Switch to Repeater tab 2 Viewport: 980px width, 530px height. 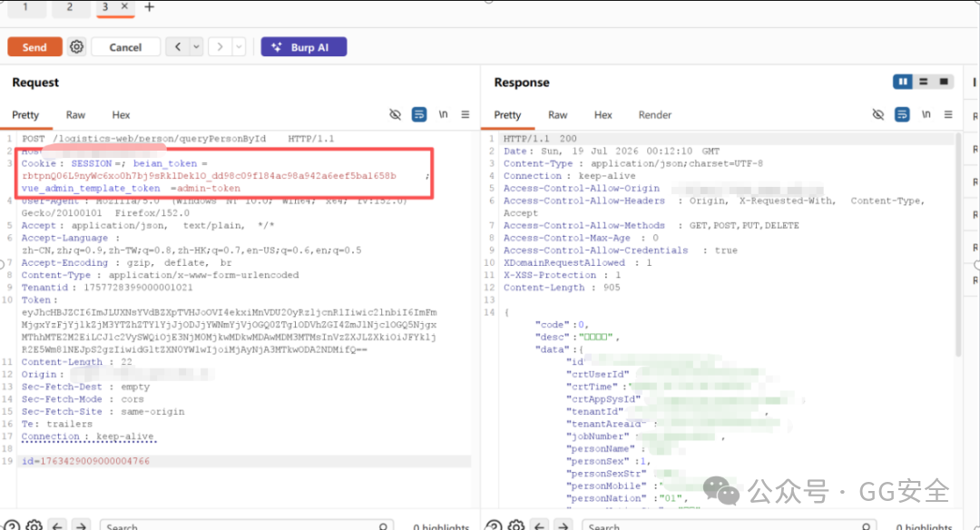(x=69, y=7)
